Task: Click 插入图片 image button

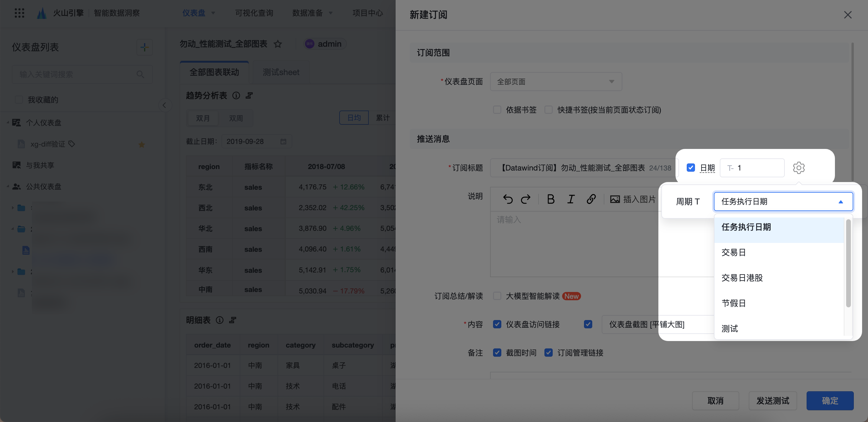Action: (x=633, y=199)
